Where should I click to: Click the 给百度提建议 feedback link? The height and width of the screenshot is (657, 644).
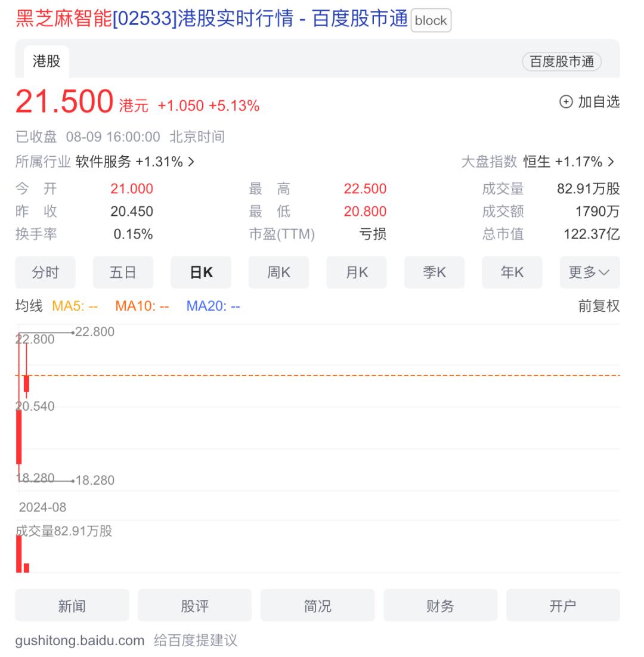point(195,640)
